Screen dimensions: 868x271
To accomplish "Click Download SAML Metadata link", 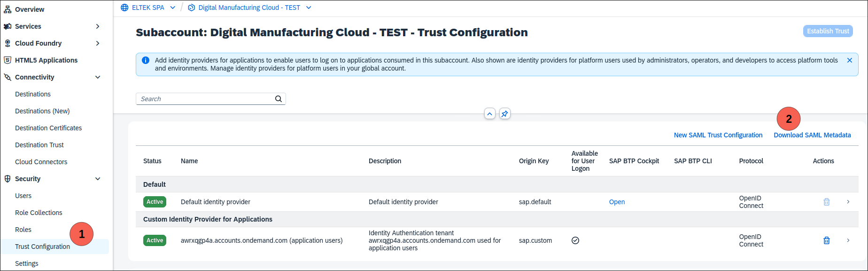I will point(812,135).
